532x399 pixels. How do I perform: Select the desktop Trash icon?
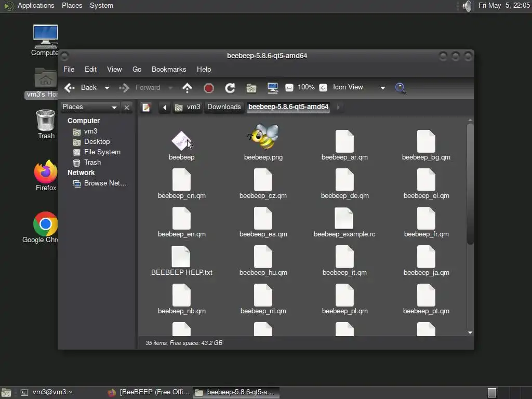pyautogui.click(x=46, y=125)
